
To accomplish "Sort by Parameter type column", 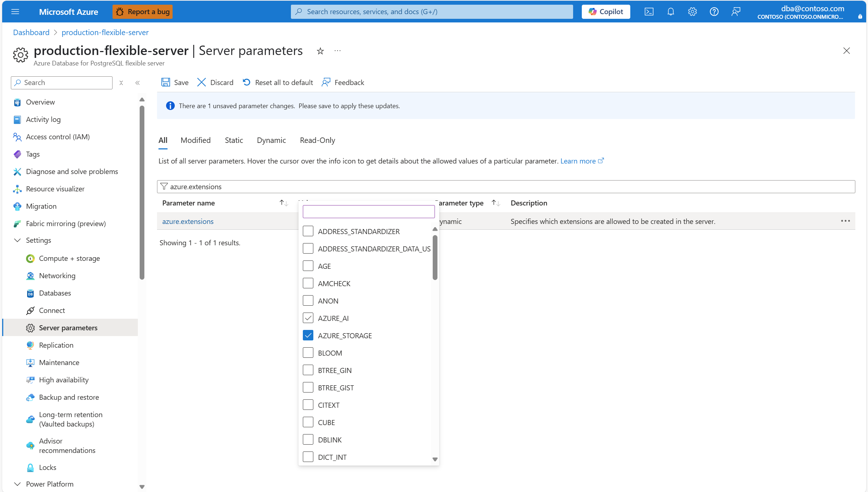I will (496, 203).
